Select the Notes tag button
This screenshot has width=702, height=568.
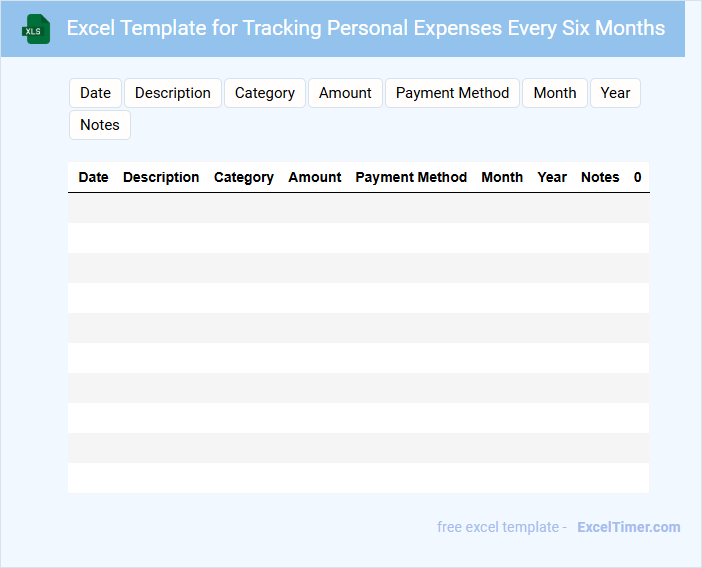click(x=100, y=125)
